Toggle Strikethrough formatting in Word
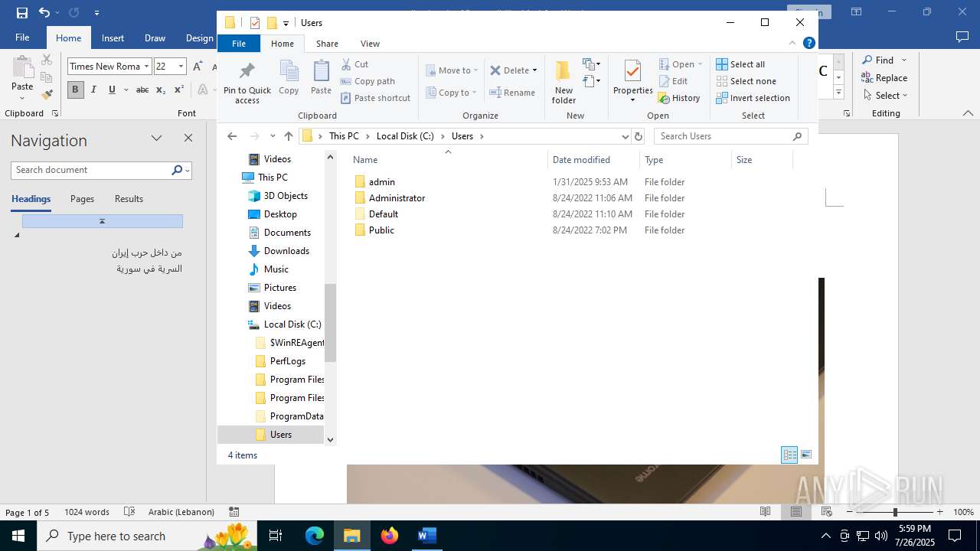This screenshot has height=551, width=980. [x=142, y=90]
